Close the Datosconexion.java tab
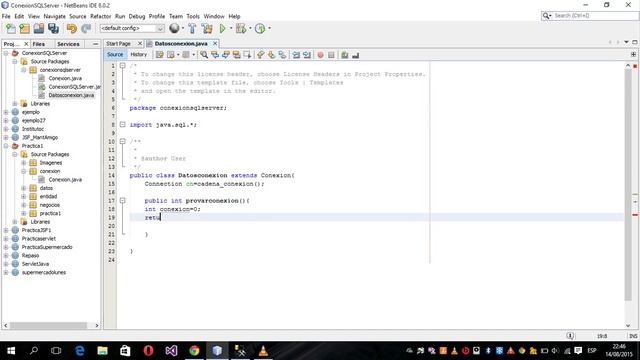 coord(215,43)
